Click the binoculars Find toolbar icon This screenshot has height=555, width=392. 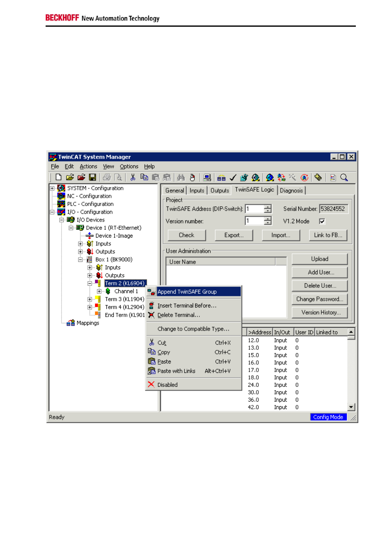(x=181, y=178)
